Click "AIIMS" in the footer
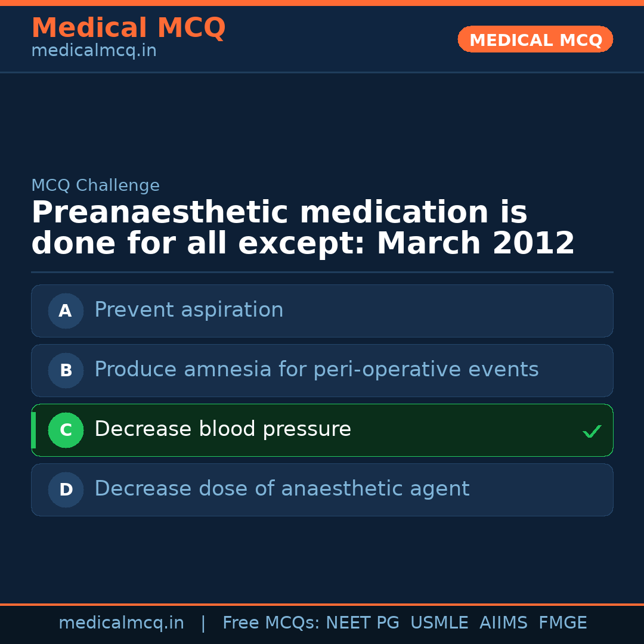644x644 pixels. tap(503, 623)
